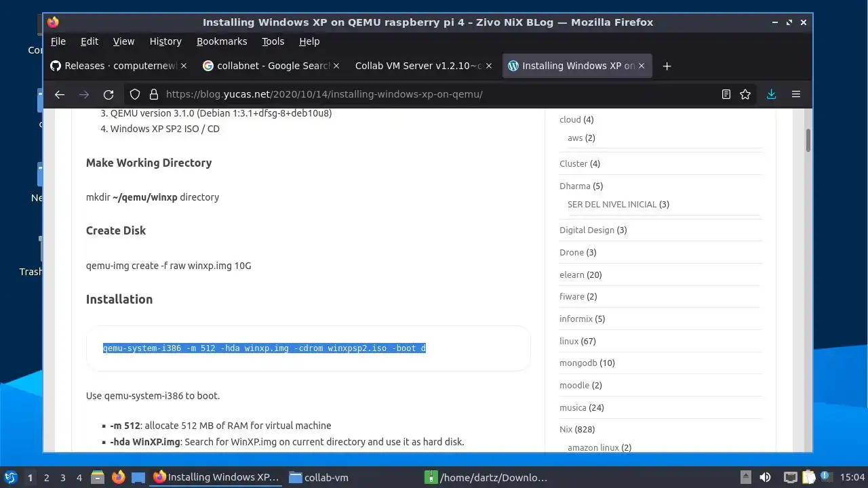The width and height of the screenshot is (868, 488).
Task: Open the Drone category link
Action: click(572, 252)
